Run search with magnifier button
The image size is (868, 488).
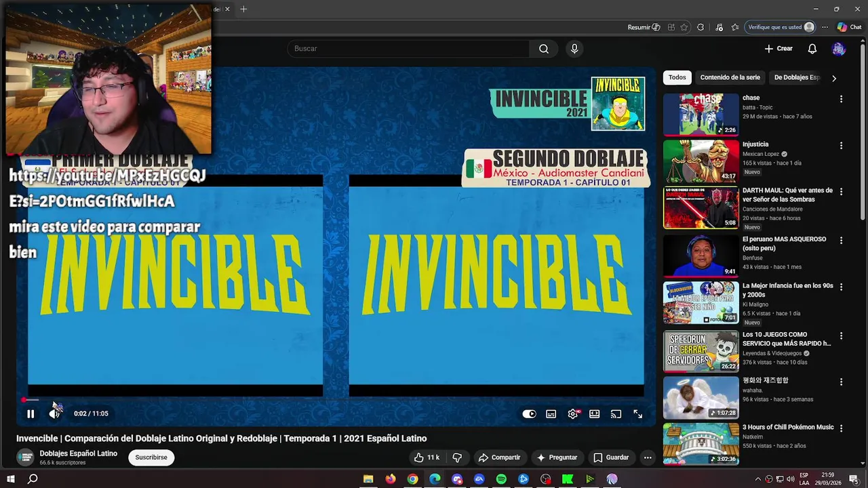coord(544,49)
